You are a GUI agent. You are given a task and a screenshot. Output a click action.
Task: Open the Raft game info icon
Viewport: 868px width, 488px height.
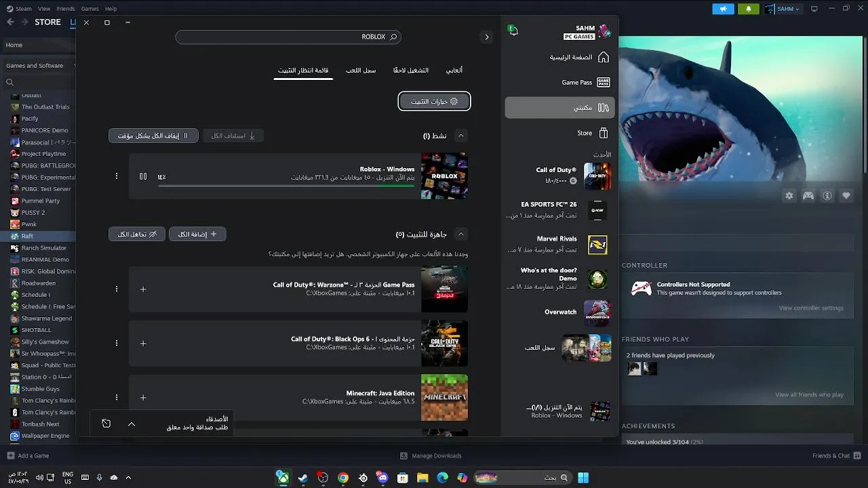[827, 196]
